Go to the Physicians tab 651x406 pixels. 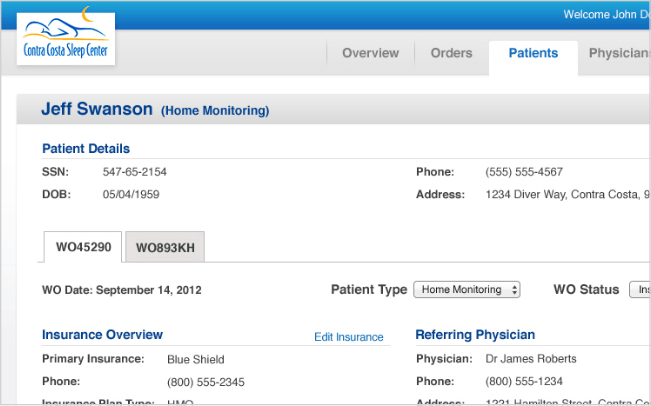tap(619, 54)
